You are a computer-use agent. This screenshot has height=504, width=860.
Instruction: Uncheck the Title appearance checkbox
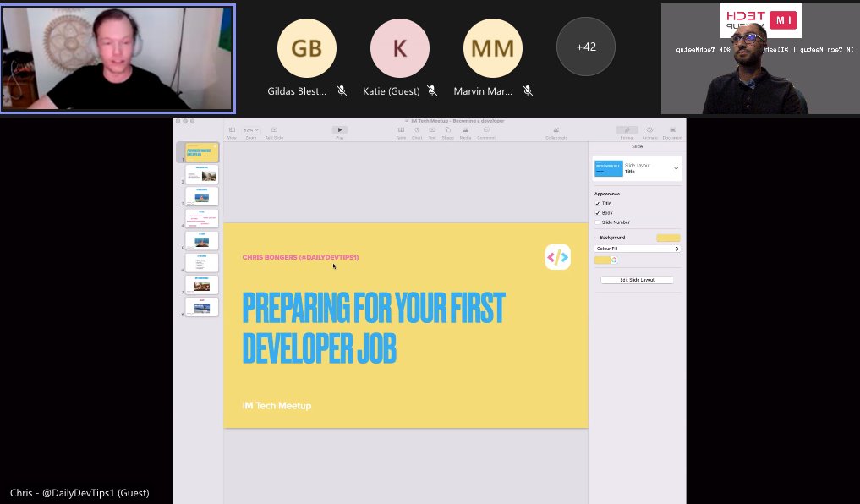point(597,203)
